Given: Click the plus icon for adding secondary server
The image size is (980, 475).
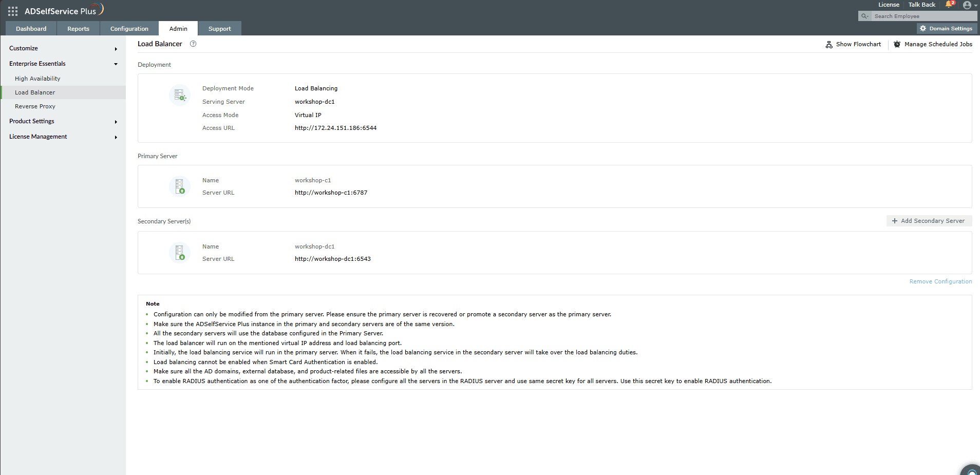Looking at the screenshot, I should coord(895,221).
